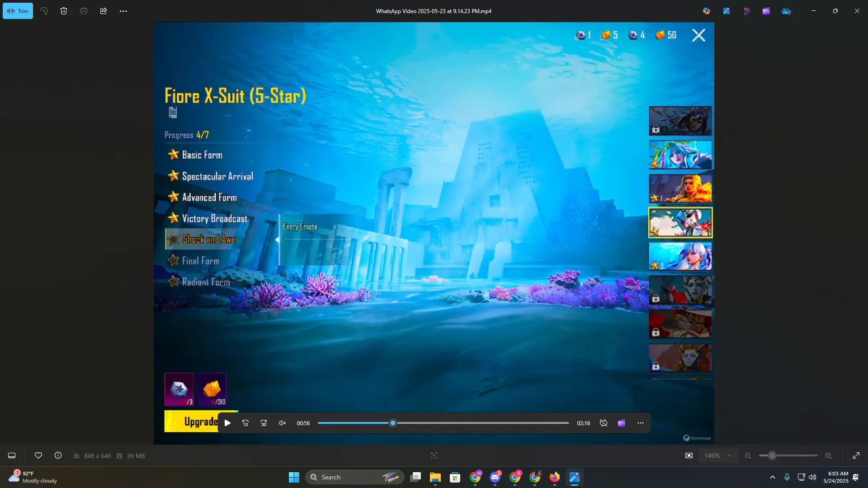This screenshot has width=868, height=488.
Task: Click the OneDrive cloud status icon
Action: tap(787, 11)
